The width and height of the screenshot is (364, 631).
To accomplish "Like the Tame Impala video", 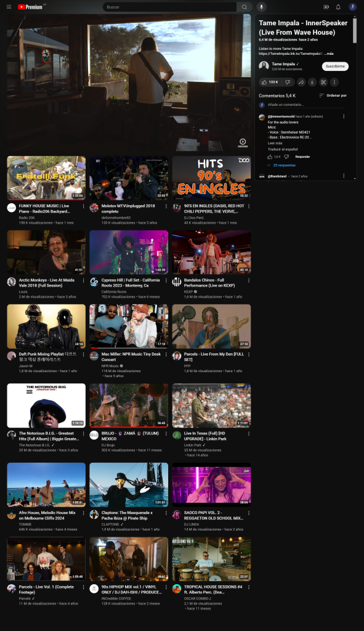I will [x=270, y=82].
